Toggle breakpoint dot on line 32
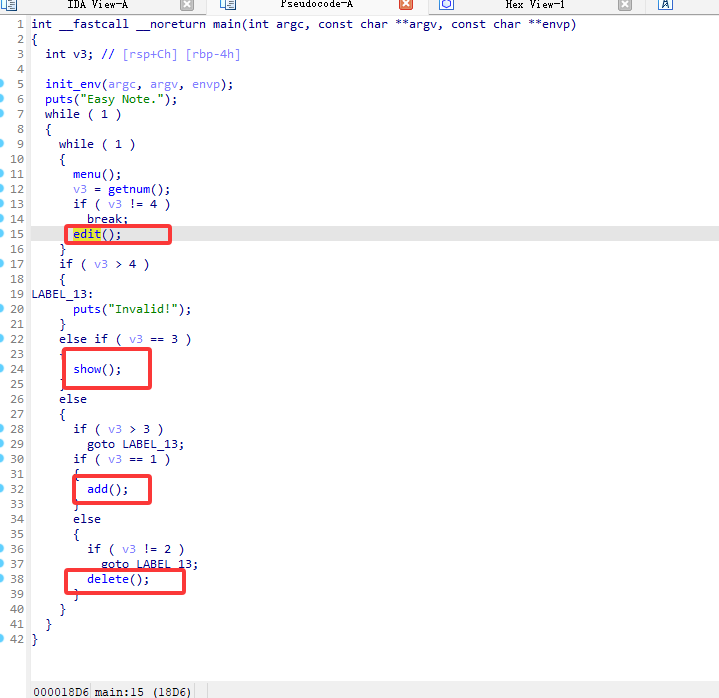This screenshot has height=698, width=719. 2,488
